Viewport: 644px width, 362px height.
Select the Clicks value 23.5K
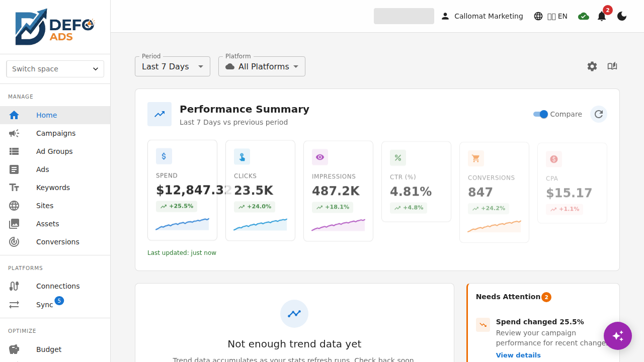coord(254,191)
